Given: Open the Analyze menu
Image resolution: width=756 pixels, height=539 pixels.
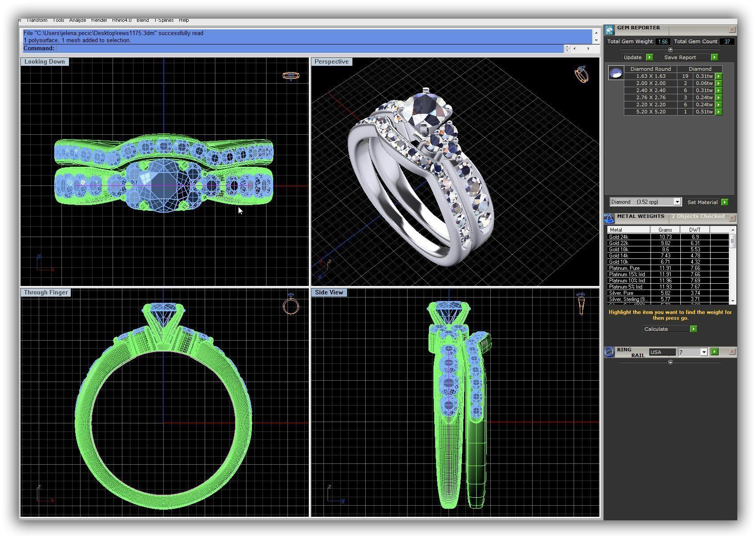Looking at the screenshot, I should [77, 20].
